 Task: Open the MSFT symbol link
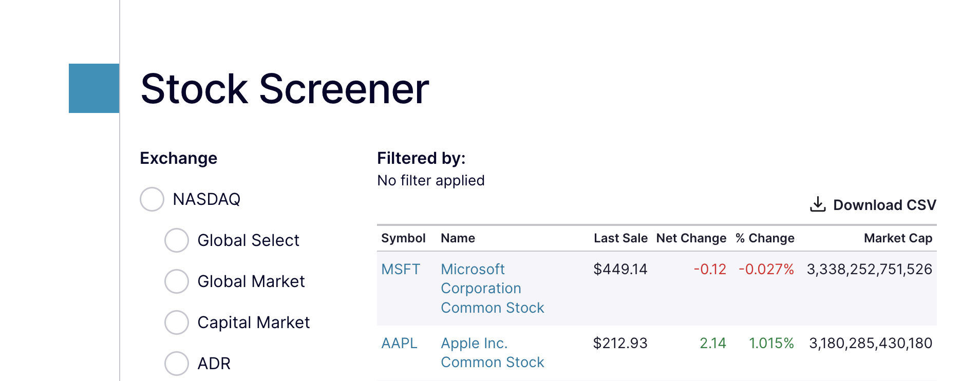point(401,269)
